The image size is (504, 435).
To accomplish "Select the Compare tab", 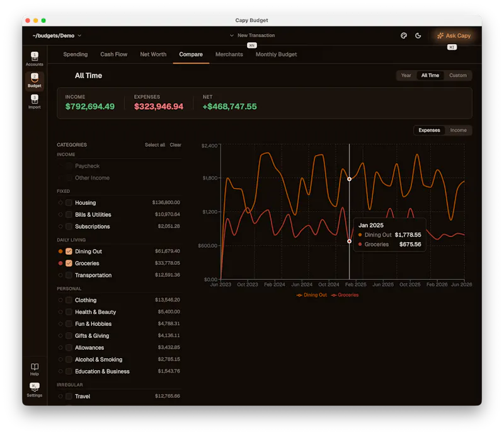I will click(191, 54).
